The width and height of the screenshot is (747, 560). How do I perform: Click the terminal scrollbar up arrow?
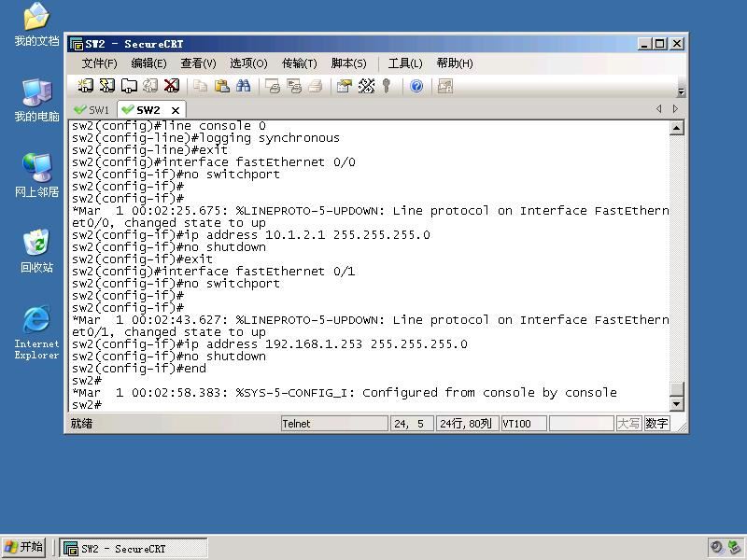(676, 128)
